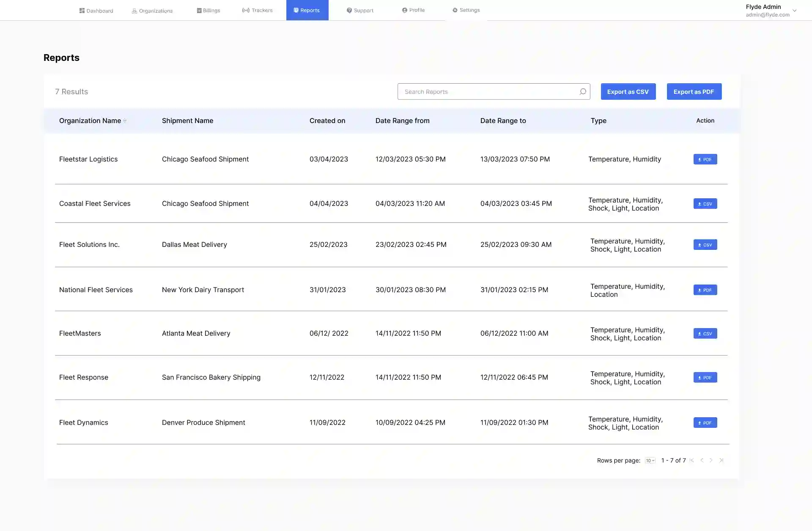This screenshot has height=531, width=812.
Task: Open the Settings tab
Action: click(x=466, y=10)
